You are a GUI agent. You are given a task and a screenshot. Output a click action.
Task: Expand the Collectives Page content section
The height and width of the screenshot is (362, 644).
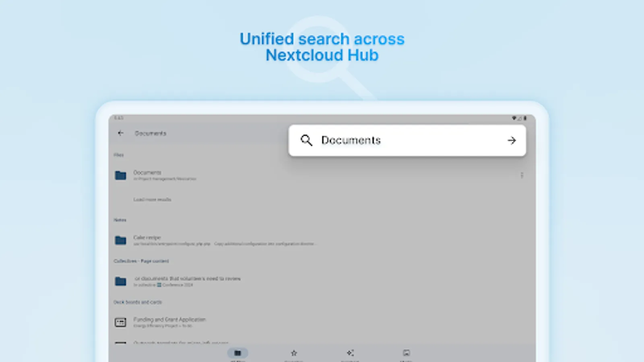pyautogui.click(x=141, y=261)
